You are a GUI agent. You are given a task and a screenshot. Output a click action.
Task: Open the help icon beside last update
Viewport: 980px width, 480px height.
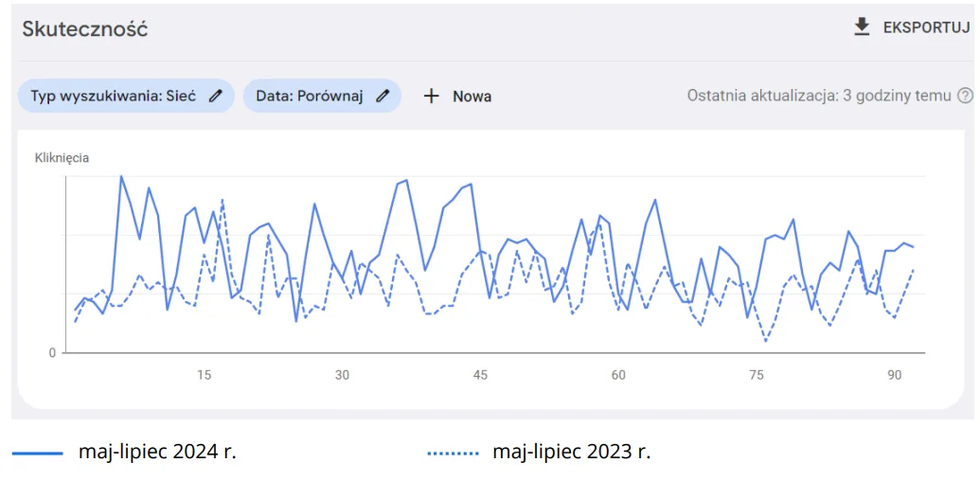click(966, 96)
